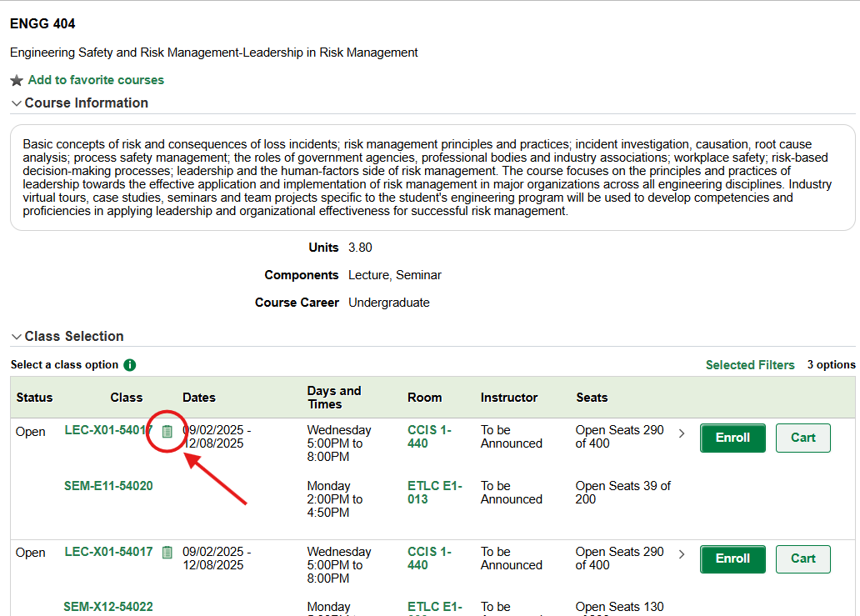Collapse the Course Information section

[x=16, y=102]
